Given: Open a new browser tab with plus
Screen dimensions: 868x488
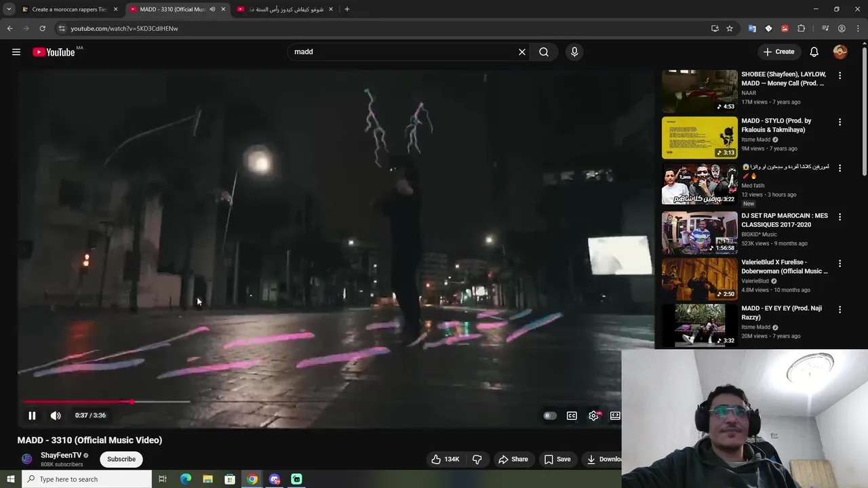Looking at the screenshot, I should tap(347, 9).
